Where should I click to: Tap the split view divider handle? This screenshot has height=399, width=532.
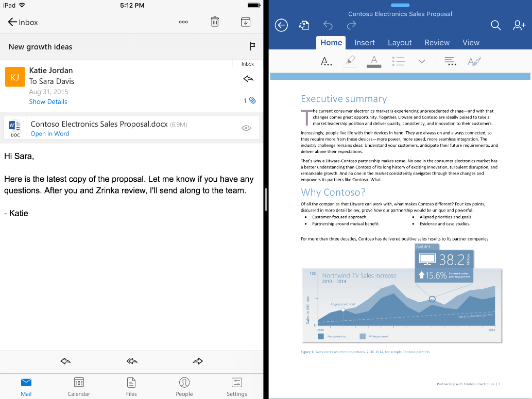coord(266,200)
